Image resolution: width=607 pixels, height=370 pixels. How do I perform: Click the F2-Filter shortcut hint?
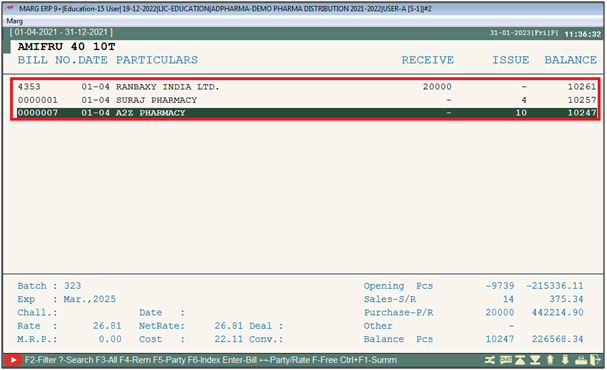(41, 360)
